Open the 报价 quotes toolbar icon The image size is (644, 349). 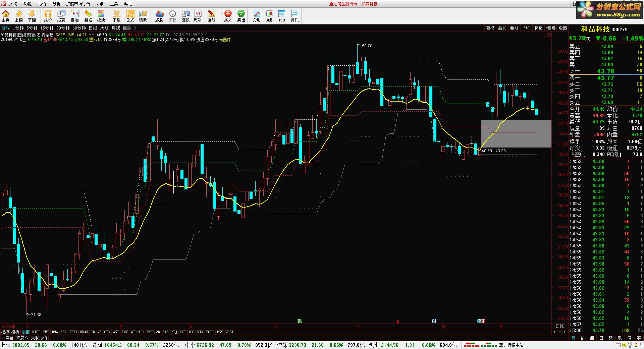click(x=48, y=16)
